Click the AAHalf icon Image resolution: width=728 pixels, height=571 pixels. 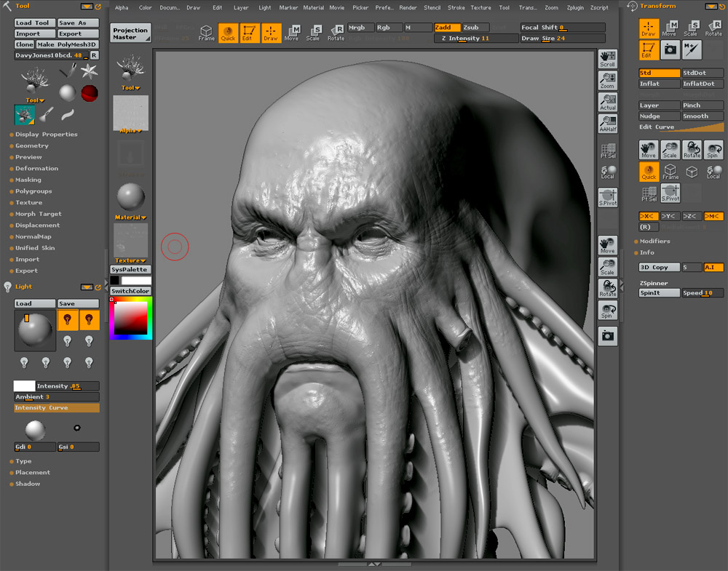click(x=607, y=124)
